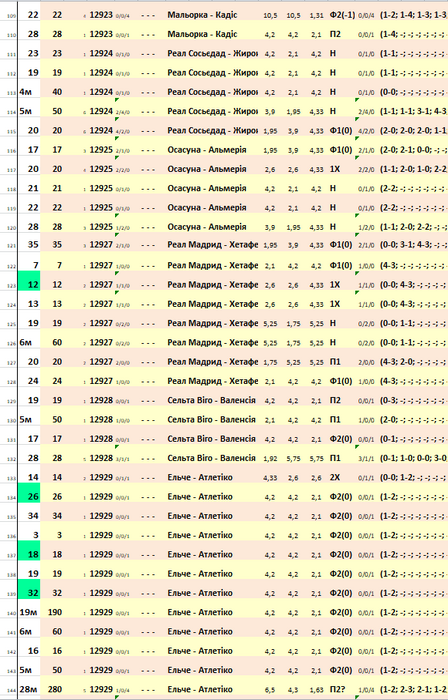Viewport: 448px width, 700px height.
Task: Select '(0-1; 1-0; 0-0; 3-0' scores cell
Action: pyautogui.click(x=413, y=458)
